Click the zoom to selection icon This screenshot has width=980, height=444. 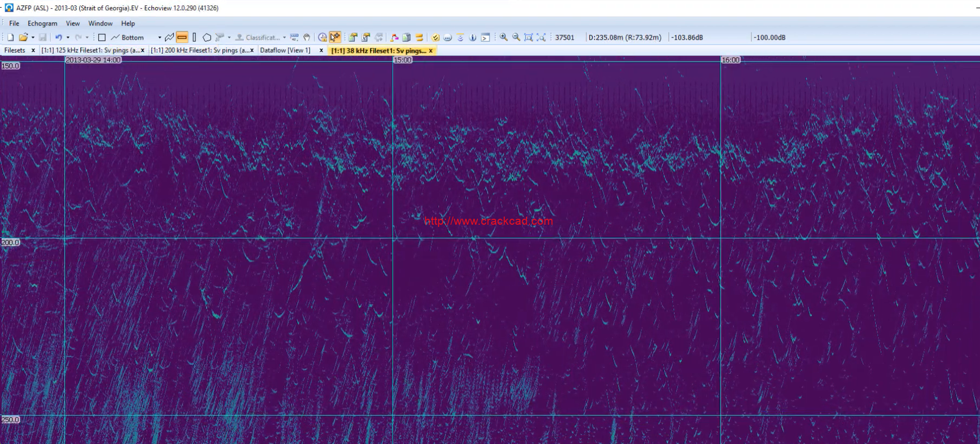(x=541, y=37)
